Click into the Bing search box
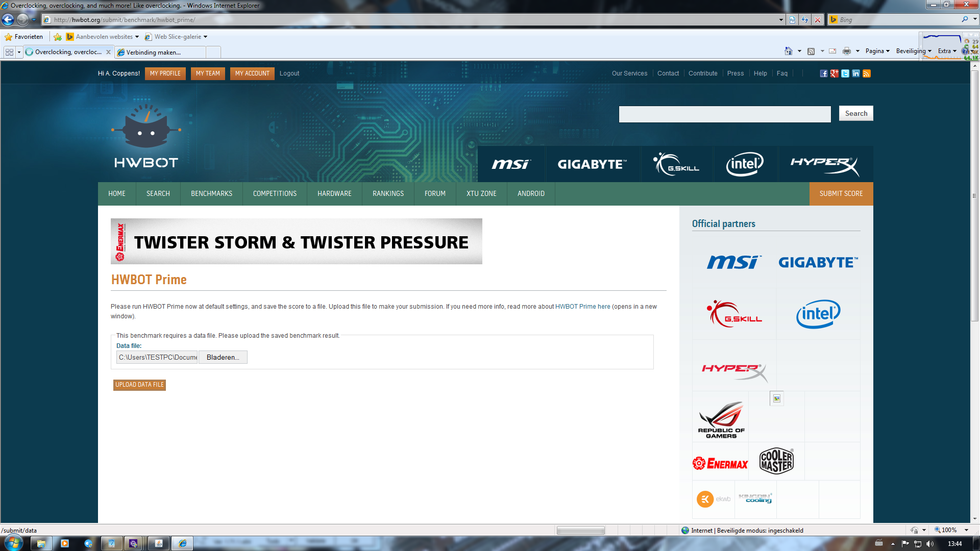980x551 pixels. coord(898,19)
